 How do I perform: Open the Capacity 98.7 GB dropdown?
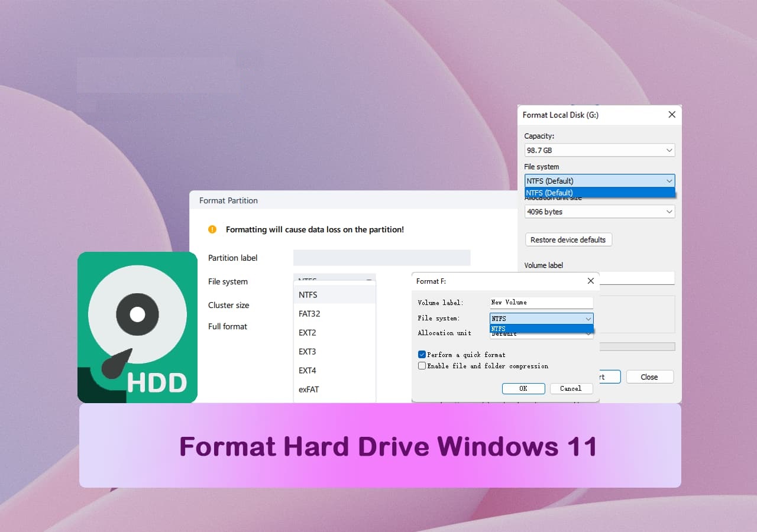click(x=600, y=150)
